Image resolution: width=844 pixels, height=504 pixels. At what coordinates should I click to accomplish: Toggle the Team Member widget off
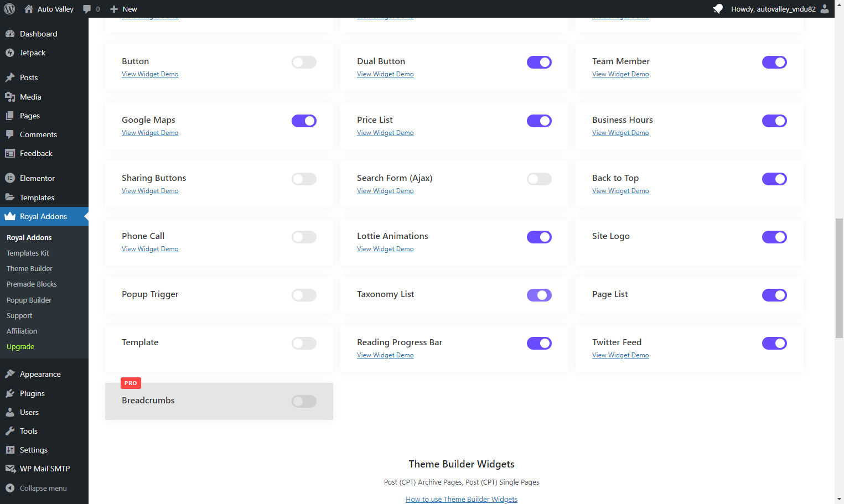(x=774, y=63)
